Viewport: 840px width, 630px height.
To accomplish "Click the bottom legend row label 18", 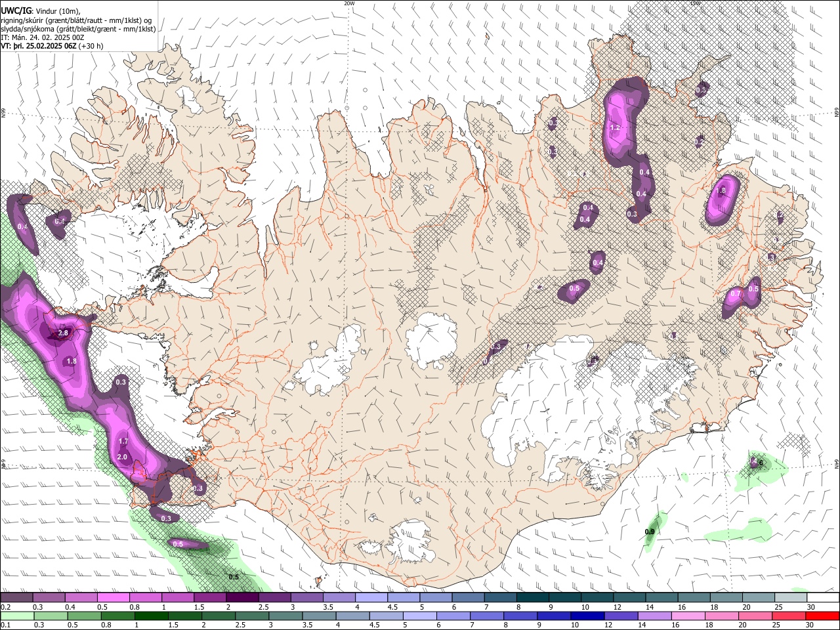I will click(x=711, y=625).
